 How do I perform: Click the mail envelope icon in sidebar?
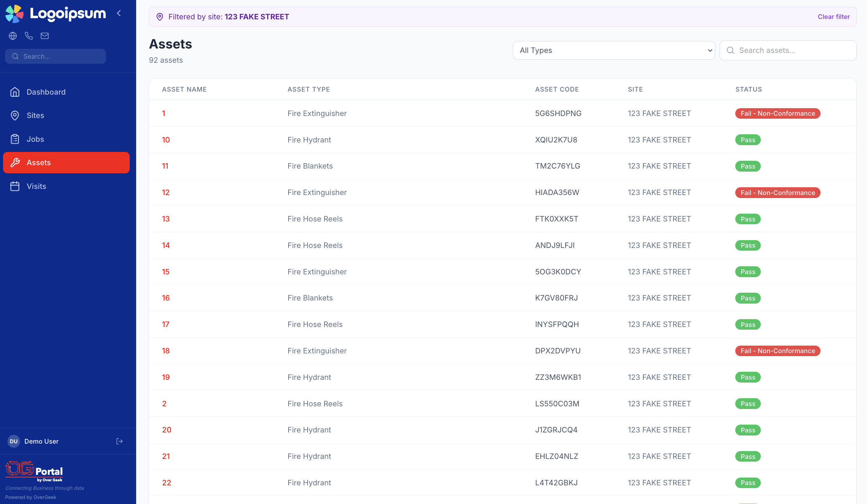pyautogui.click(x=45, y=36)
